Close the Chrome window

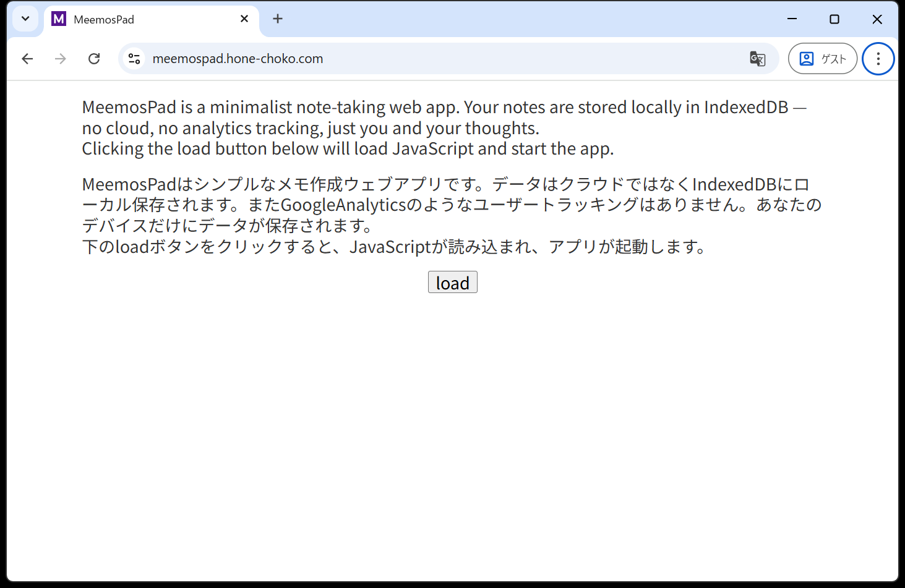pyautogui.click(x=877, y=19)
